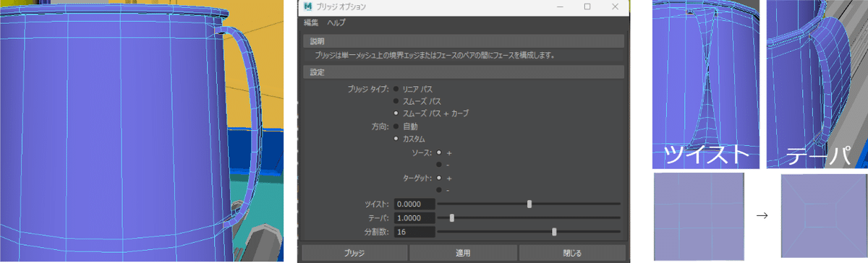868x263 pixels.
Task: Open the ヘルプ menu
Action: tap(336, 23)
